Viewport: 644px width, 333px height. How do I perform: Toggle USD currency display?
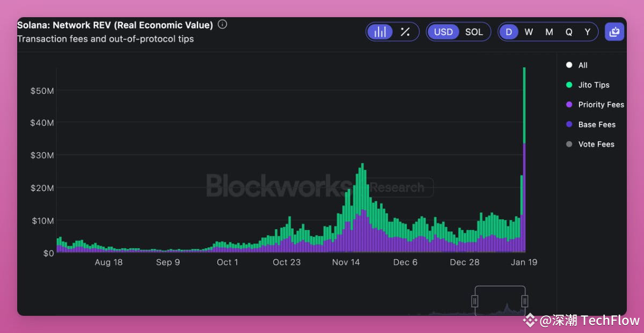coord(443,32)
